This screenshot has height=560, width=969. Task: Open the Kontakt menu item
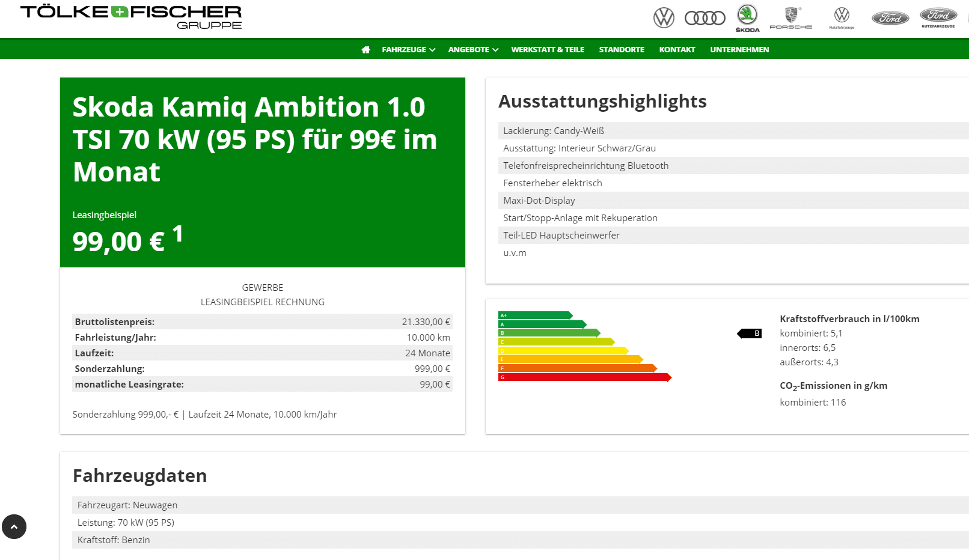[677, 50]
